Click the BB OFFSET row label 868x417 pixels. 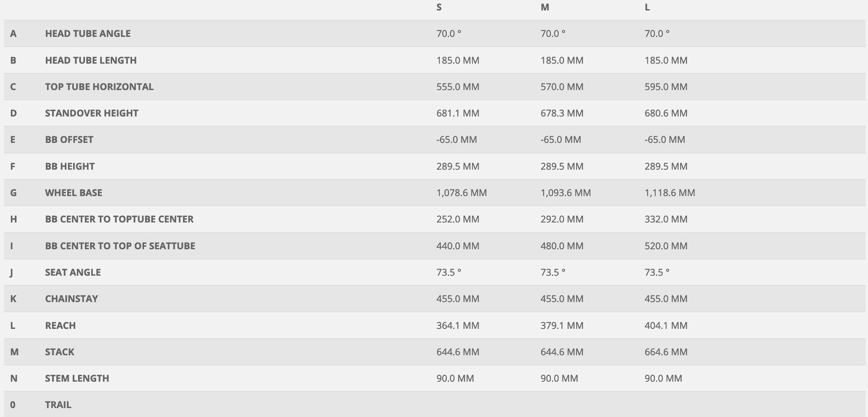[69, 140]
